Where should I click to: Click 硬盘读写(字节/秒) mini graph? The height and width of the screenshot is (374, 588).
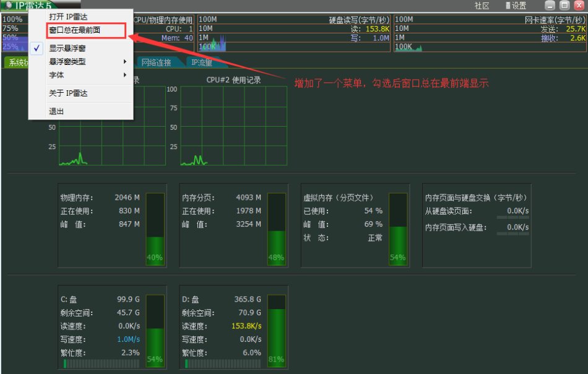[294, 33]
